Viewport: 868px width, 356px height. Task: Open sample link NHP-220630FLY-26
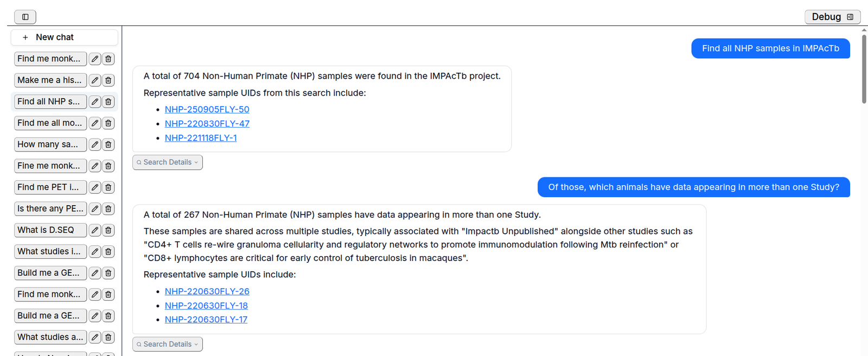pyautogui.click(x=207, y=291)
